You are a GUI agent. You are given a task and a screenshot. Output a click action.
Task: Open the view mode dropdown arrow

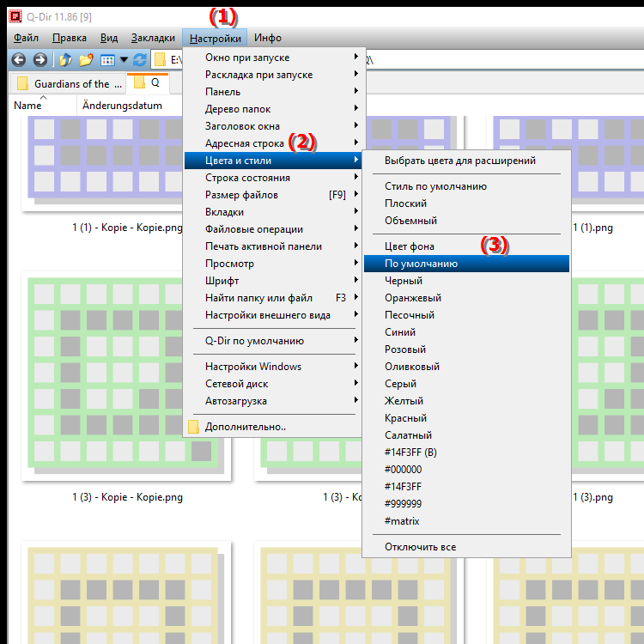[124, 60]
